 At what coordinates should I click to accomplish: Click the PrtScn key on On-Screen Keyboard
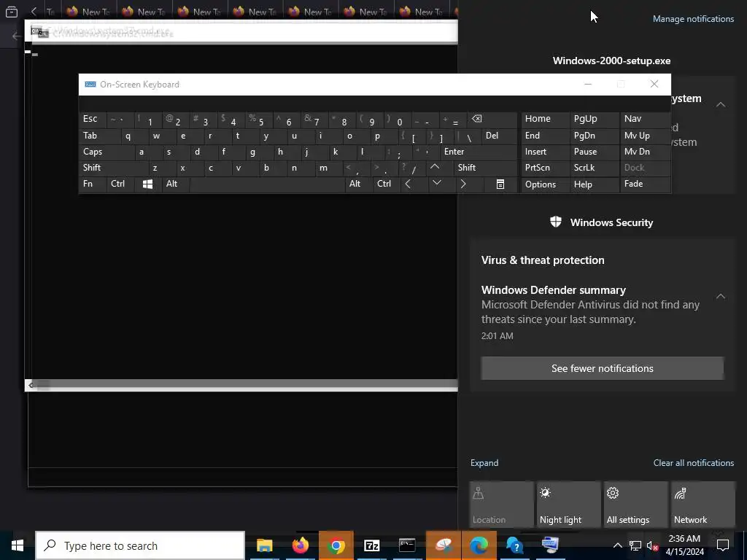pyautogui.click(x=545, y=168)
